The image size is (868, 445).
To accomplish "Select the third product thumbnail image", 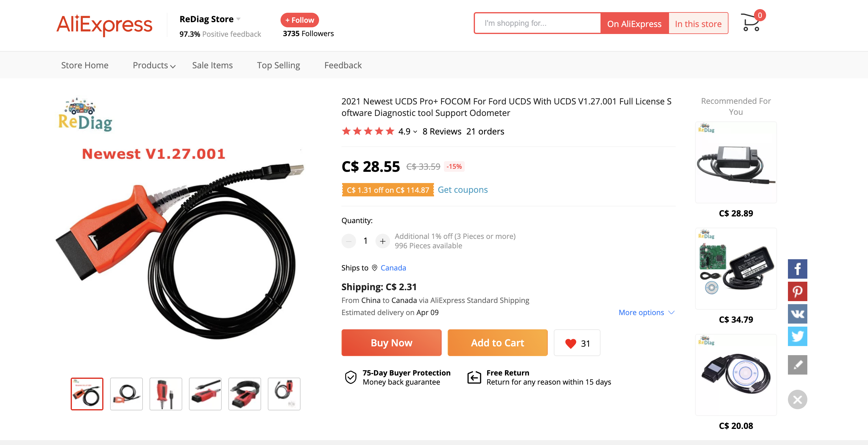I will [166, 394].
